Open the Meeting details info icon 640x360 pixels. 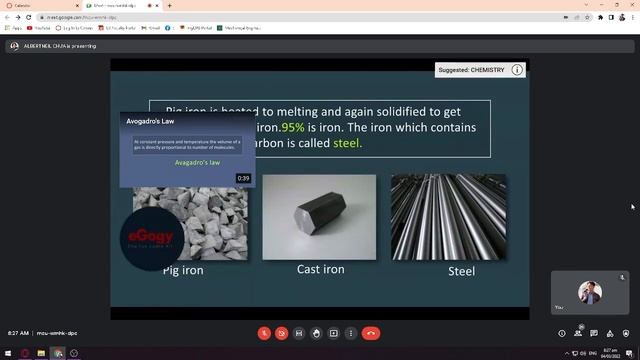coord(562,333)
